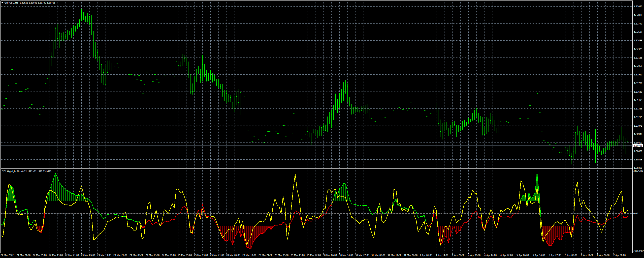Select the 6 Apr 22:00 time label
This screenshot has width=644, height=258.
[x=603, y=255]
